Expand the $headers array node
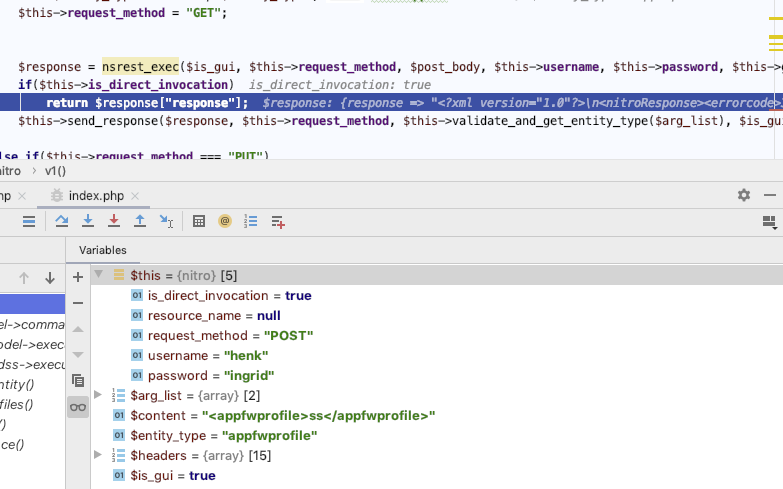The image size is (783, 489). [98, 455]
